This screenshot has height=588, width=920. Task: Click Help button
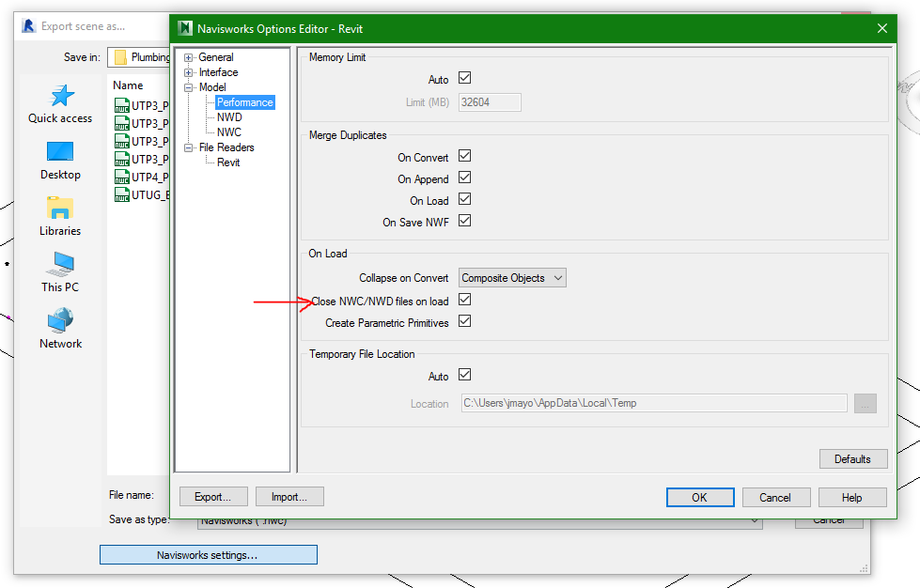coord(852,497)
